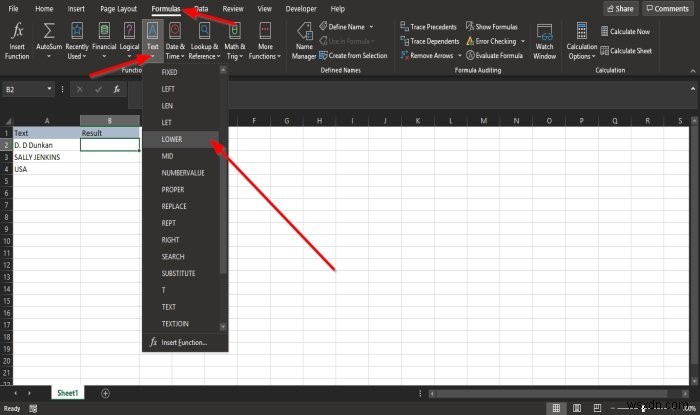Click the Name Box field showing B2
The image size is (700, 415).
pos(25,89)
